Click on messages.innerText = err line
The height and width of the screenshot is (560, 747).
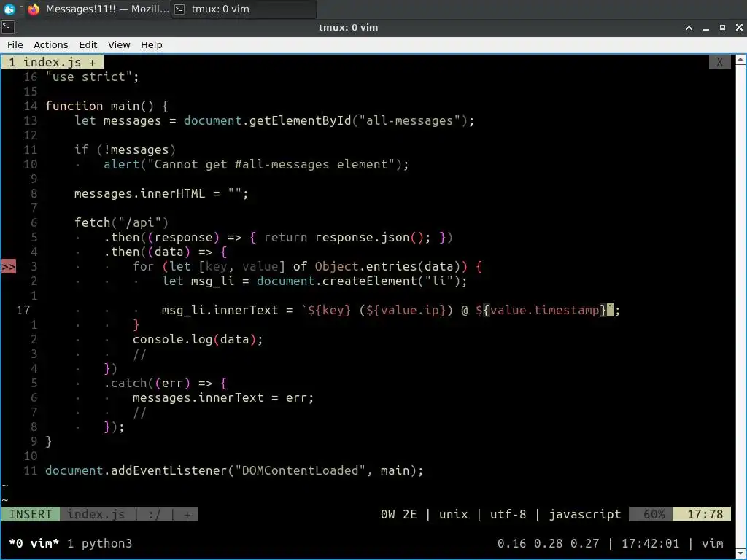(223, 397)
